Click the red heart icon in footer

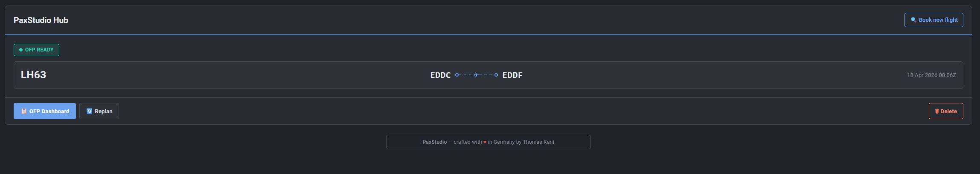point(485,142)
